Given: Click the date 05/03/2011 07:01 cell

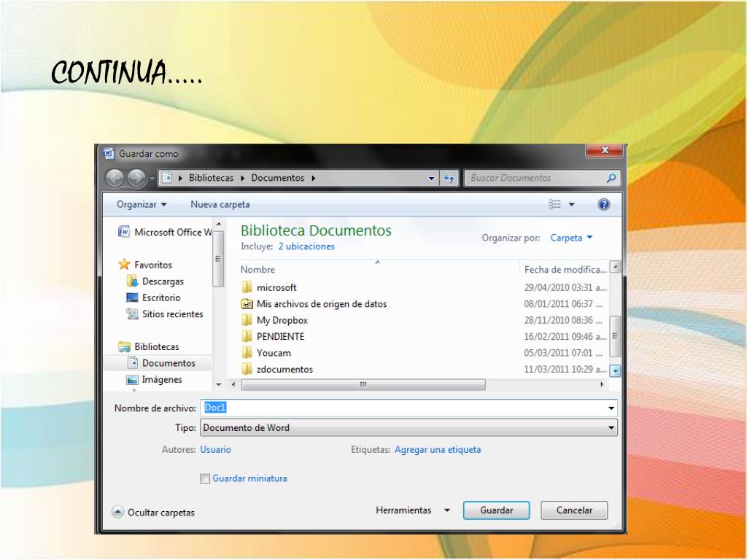Looking at the screenshot, I should 563,353.
